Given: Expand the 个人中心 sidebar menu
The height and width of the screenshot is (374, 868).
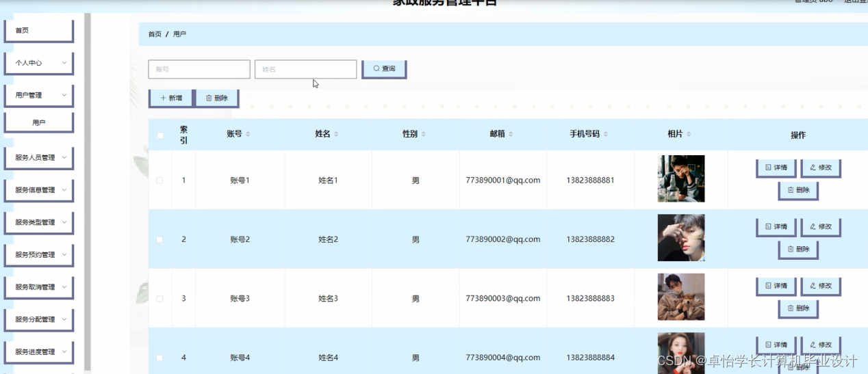Looking at the screenshot, I should tap(39, 63).
